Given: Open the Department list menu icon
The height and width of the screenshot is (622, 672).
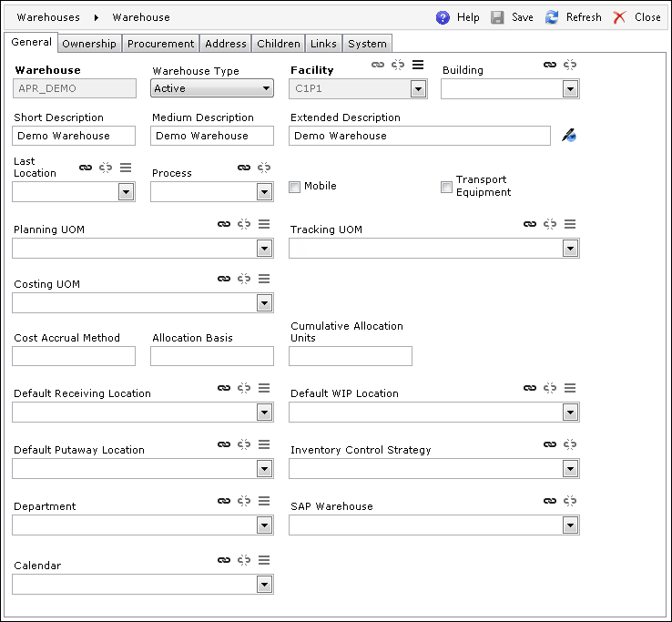Looking at the screenshot, I should (264, 501).
